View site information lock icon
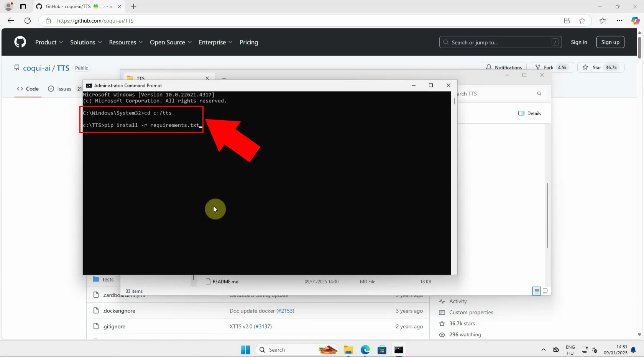Image resolution: width=644 pixels, height=357 pixels. tap(48, 21)
